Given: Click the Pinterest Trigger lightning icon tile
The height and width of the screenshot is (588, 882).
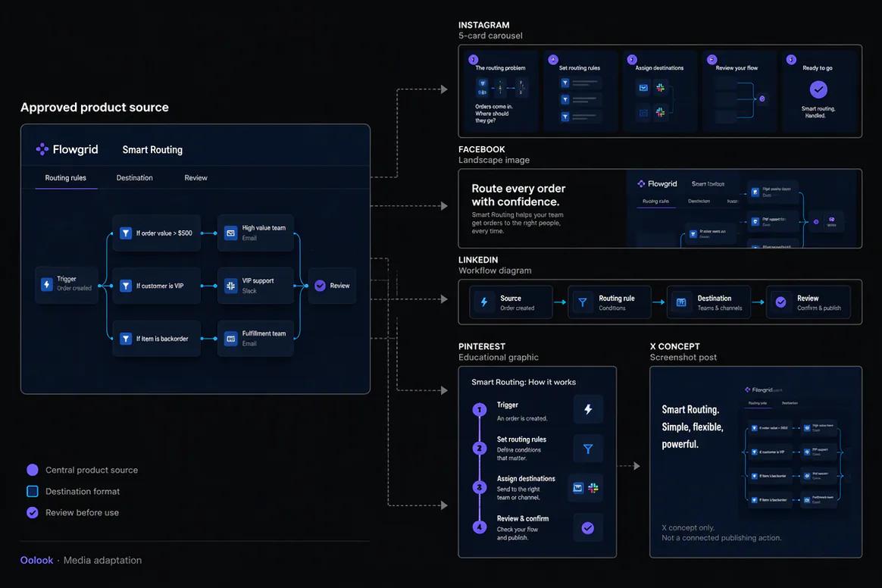Looking at the screenshot, I should pos(588,409).
